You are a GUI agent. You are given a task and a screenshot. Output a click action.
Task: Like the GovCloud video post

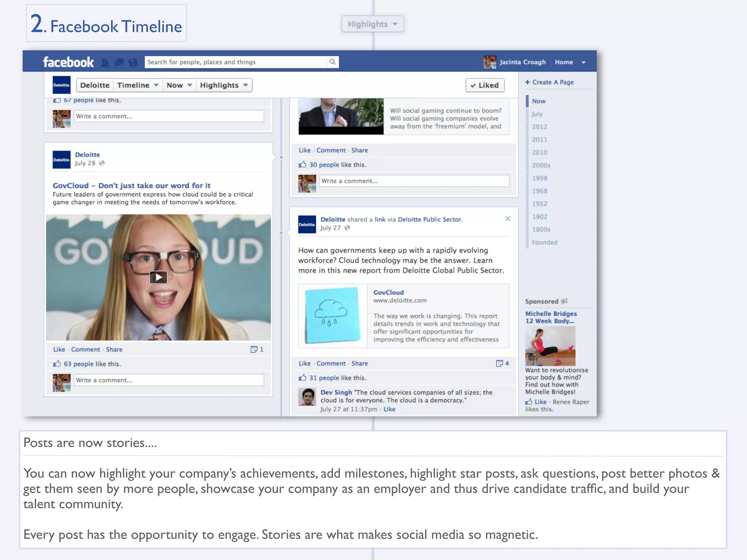pyautogui.click(x=59, y=349)
